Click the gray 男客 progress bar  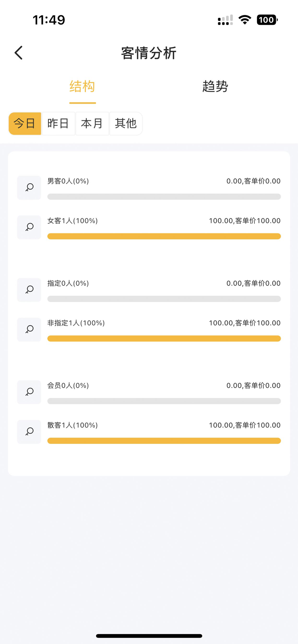click(164, 197)
